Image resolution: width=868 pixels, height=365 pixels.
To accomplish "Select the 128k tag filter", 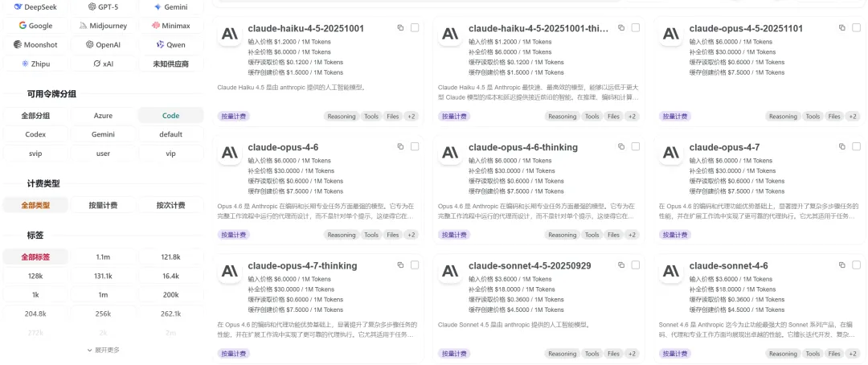I will [x=35, y=276].
